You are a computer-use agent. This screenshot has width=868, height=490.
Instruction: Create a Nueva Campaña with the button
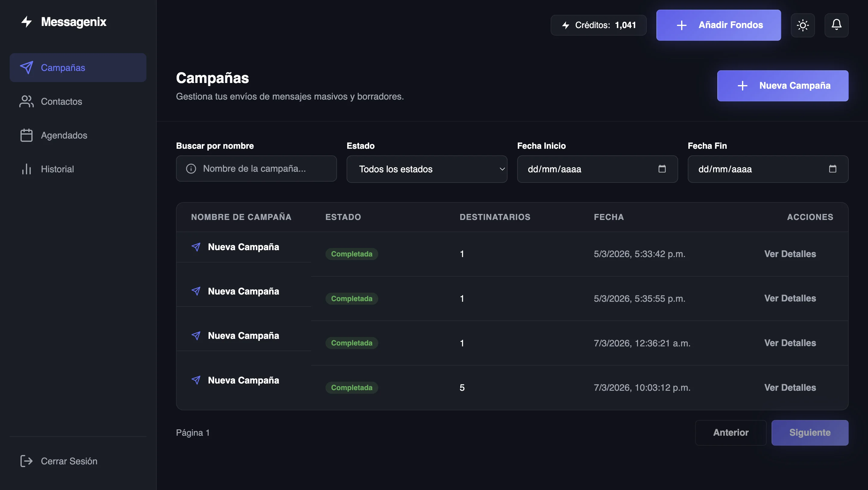click(x=782, y=86)
